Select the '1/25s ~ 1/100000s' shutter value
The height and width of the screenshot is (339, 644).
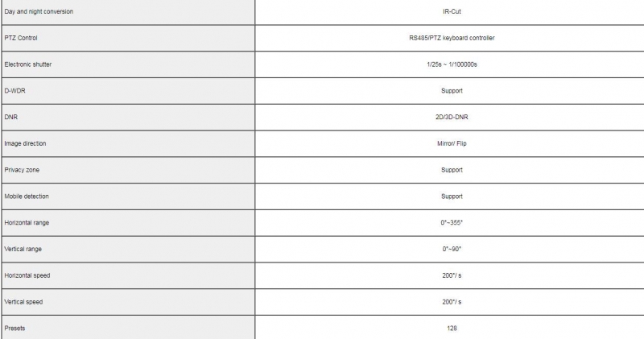(452, 64)
